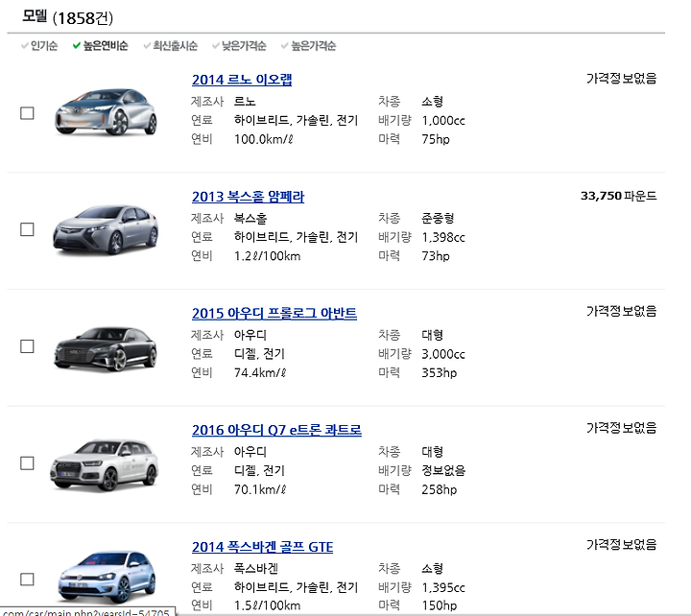Screen dimensions: 691x616
Task: Click the price 33,750 파운드
Action: [x=618, y=196]
